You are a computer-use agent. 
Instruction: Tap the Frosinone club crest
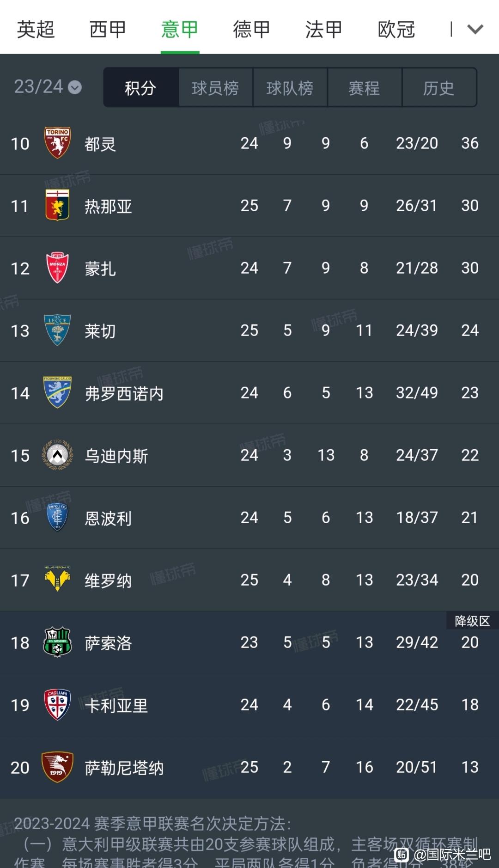pos(57,393)
